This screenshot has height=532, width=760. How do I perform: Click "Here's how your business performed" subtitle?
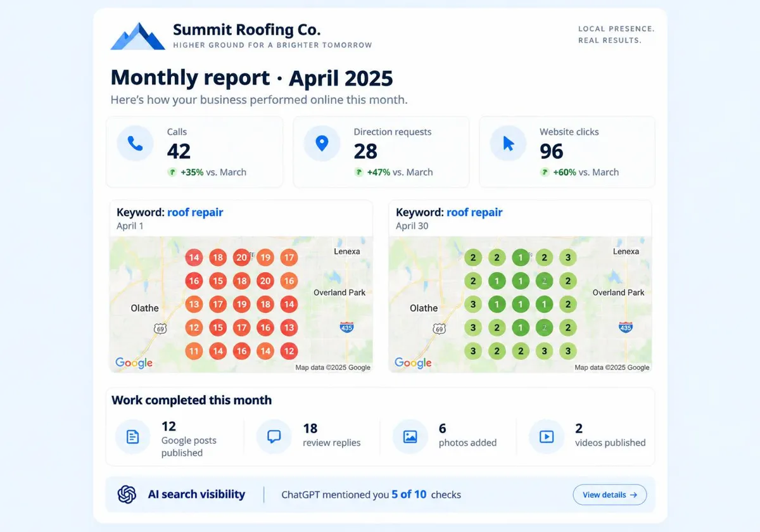[259, 100]
